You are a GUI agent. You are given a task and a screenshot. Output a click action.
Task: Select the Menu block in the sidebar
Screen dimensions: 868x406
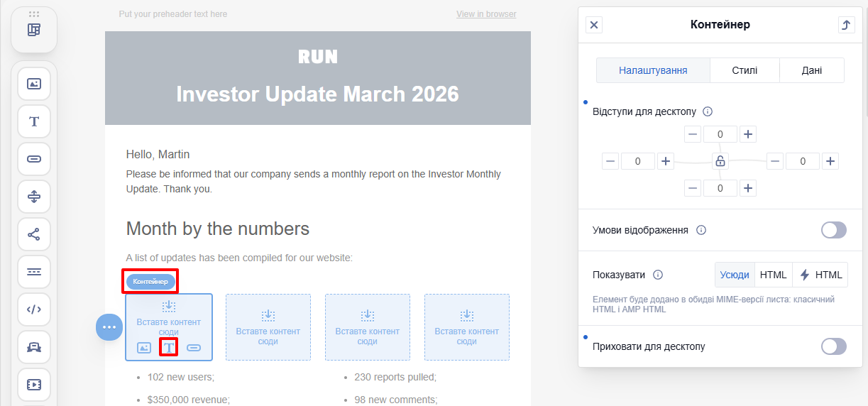click(x=34, y=272)
